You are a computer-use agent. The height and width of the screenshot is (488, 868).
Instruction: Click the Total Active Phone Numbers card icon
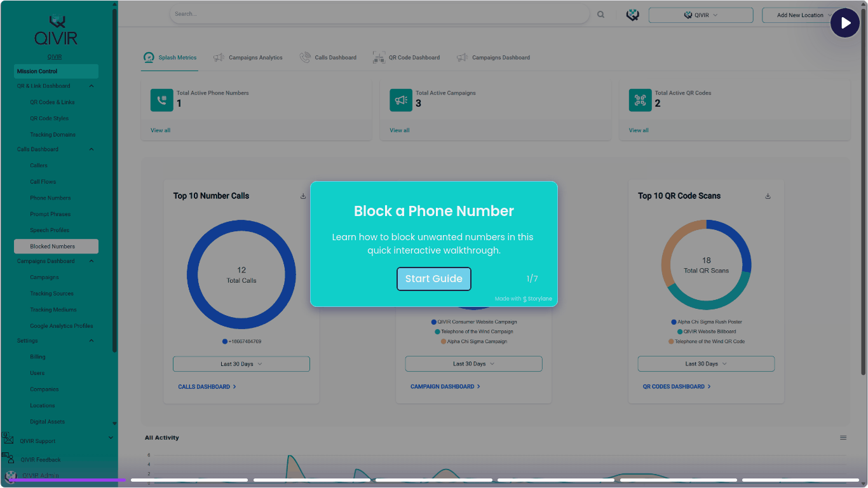pyautogui.click(x=161, y=100)
